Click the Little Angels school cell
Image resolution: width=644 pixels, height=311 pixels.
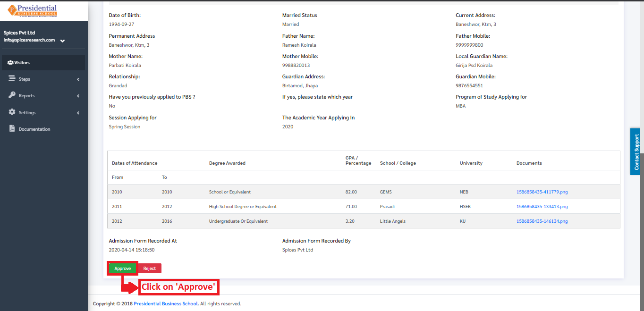point(393,221)
